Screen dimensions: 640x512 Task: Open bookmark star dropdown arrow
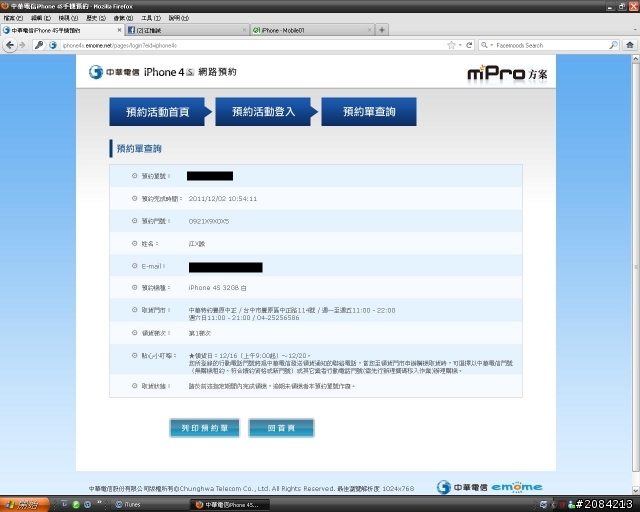460,45
